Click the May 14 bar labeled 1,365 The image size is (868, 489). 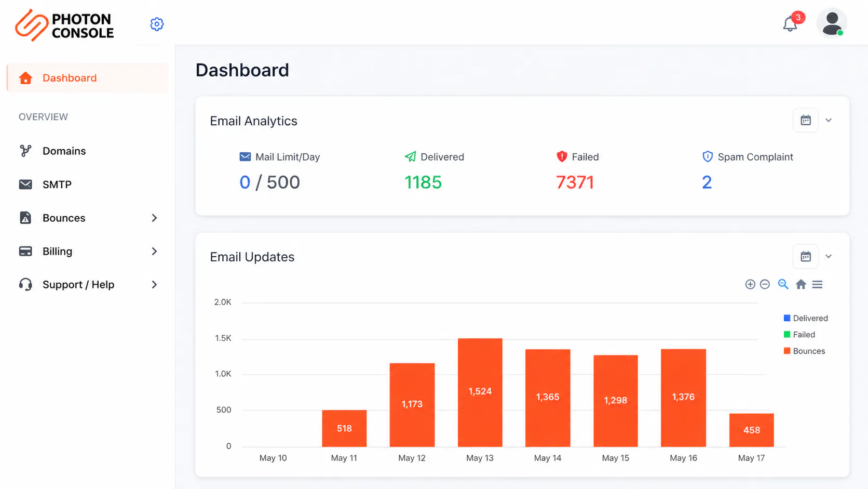(x=548, y=398)
